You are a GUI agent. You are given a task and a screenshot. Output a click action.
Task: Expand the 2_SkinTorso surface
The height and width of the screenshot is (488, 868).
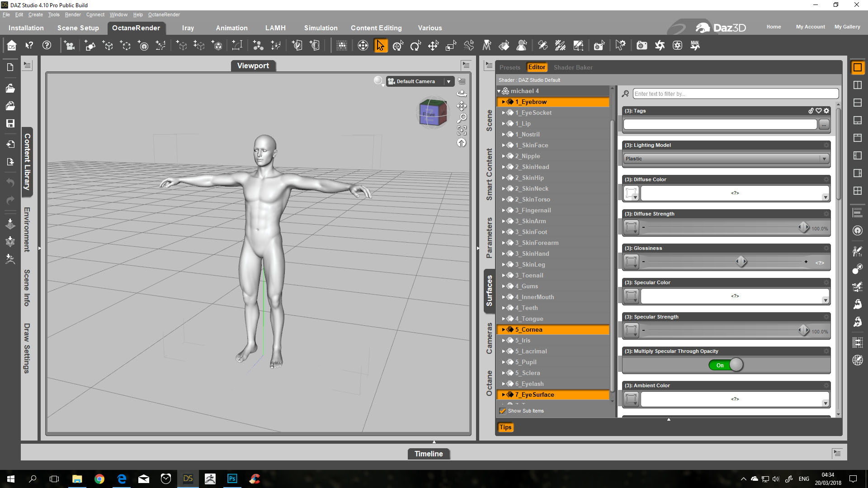(x=503, y=200)
